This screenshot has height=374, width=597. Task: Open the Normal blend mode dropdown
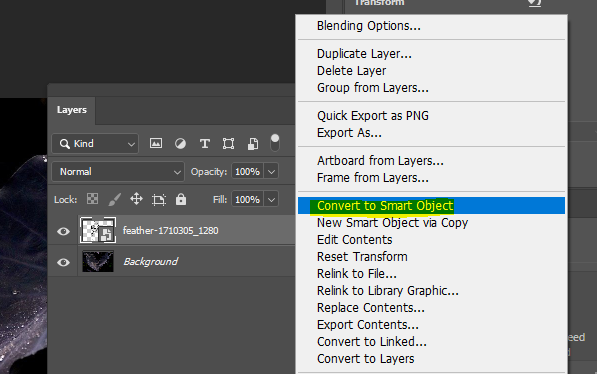pyautogui.click(x=118, y=172)
